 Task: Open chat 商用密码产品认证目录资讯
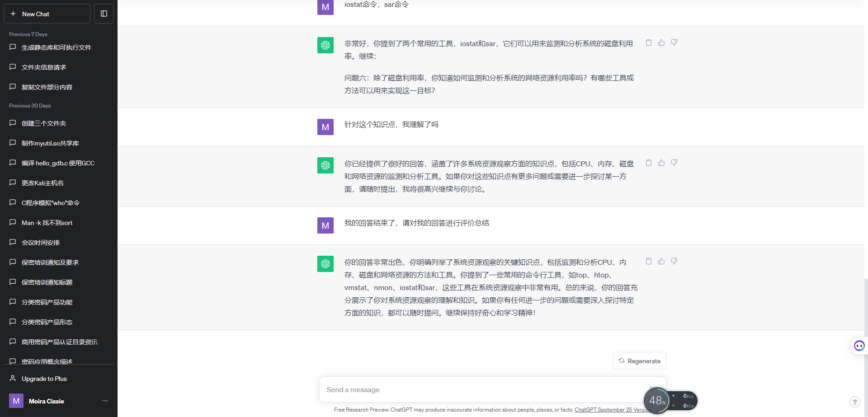(59, 342)
